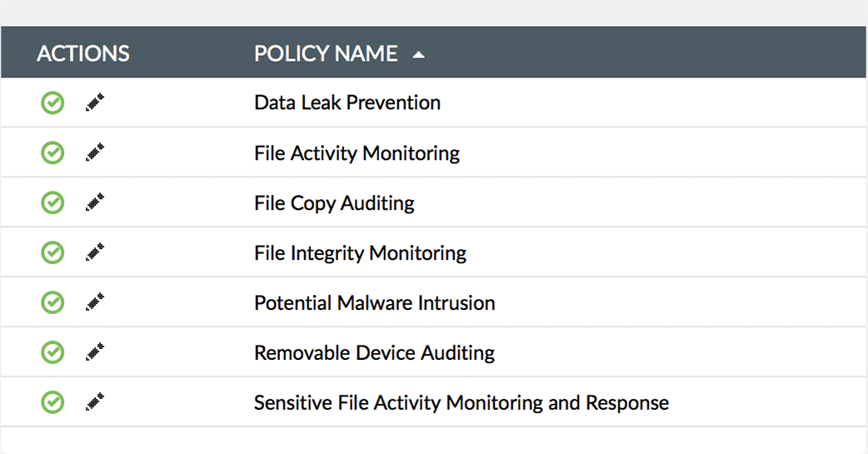Open the Data Leak Prevention policy name
This screenshot has width=868, height=454.
pos(347,103)
